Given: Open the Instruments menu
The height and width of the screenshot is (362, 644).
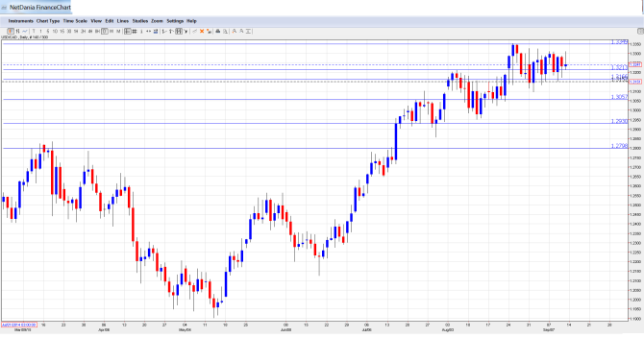Looking at the screenshot, I should [x=20, y=21].
